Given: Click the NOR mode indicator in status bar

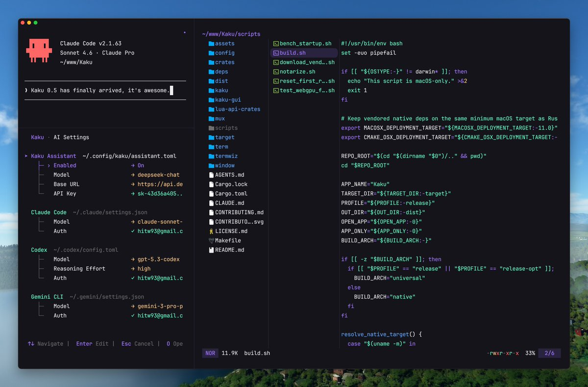Looking at the screenshot, I should (x=210, y=353).
